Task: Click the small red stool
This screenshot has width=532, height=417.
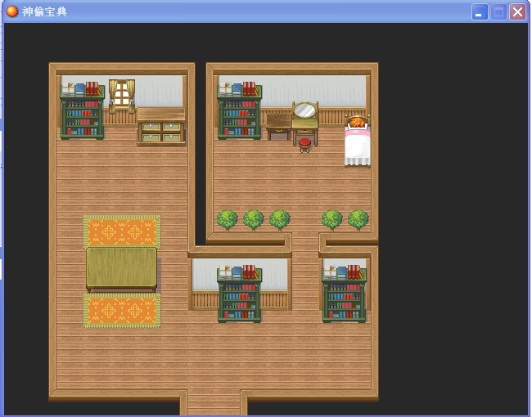Action: click(x=304, y=145)
